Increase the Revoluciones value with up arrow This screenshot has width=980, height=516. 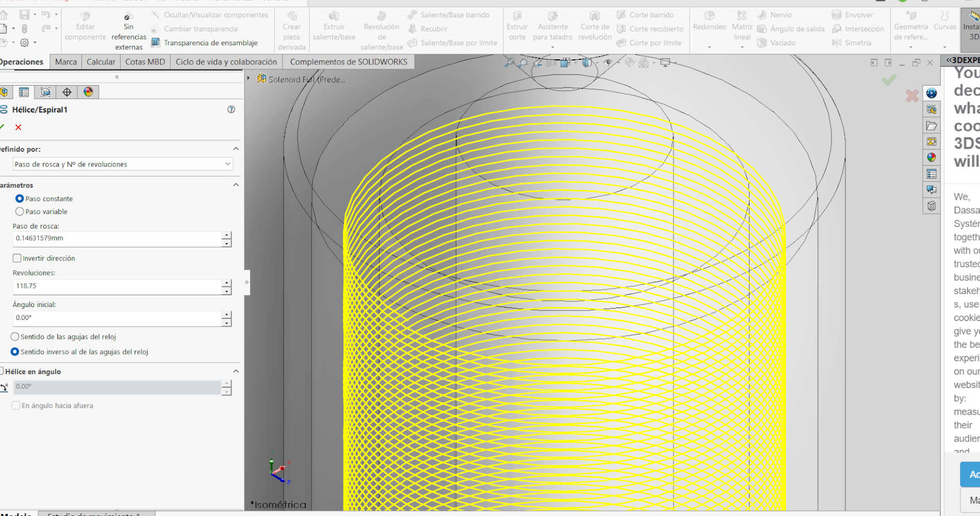pos(226,282)
